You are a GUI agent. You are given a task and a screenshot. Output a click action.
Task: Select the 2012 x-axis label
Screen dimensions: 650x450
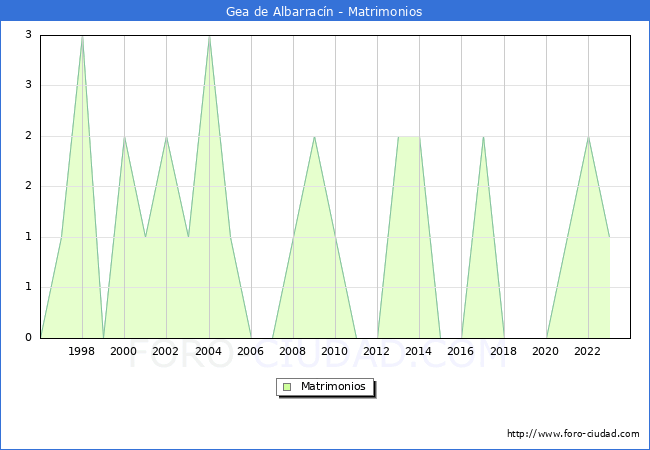pyautogui.click(x=377, y=351)
